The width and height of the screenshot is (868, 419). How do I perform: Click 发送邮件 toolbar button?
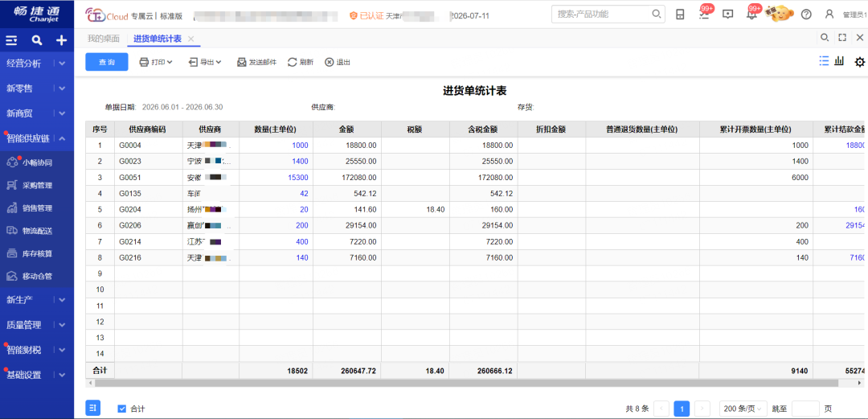[257, 62]
